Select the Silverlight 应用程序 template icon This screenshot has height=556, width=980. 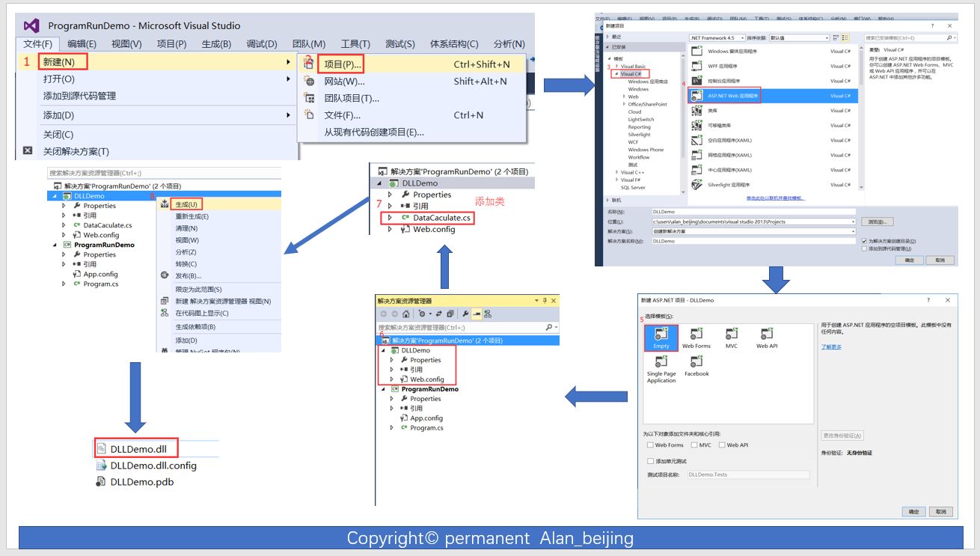(696, 185)
